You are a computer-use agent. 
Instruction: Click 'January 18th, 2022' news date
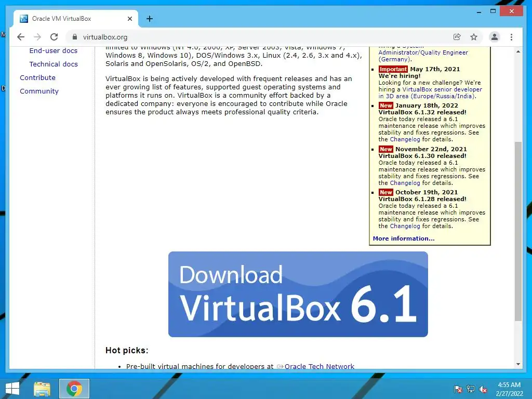[427, 105]
